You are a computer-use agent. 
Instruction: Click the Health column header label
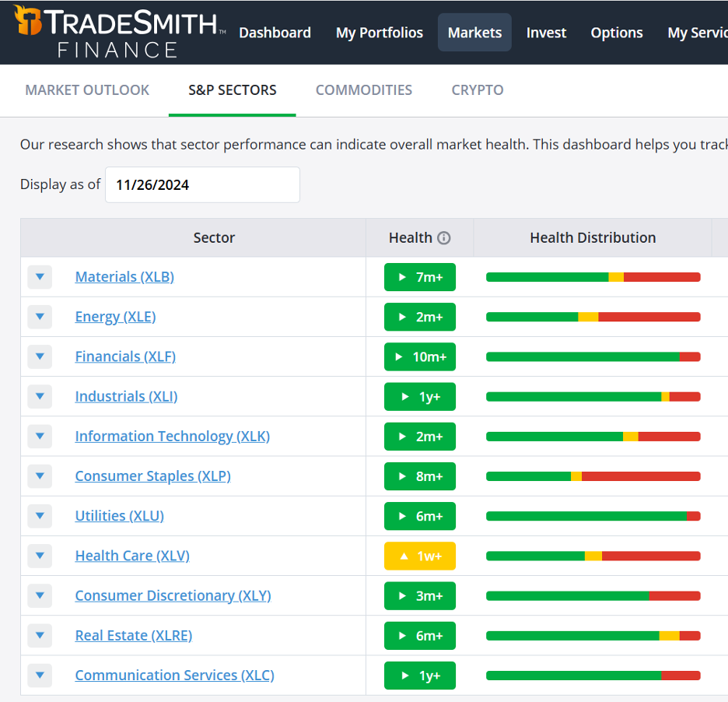411,238
